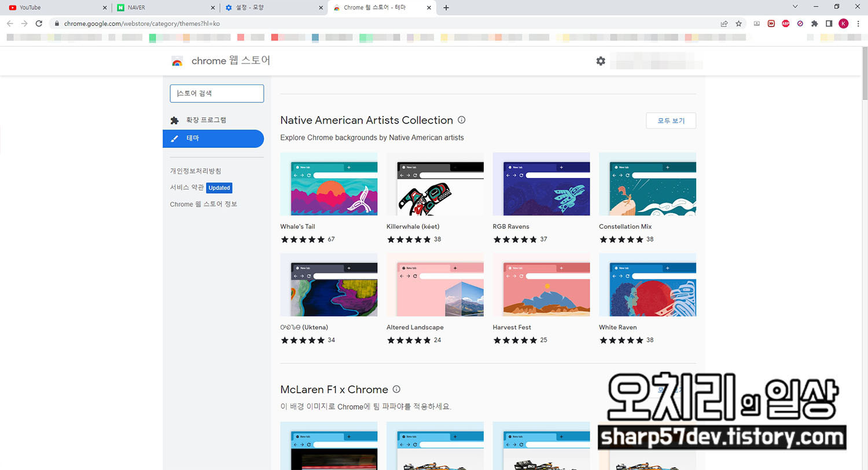
Task: Close the Chrome 웹 스토어 tab
Action: (x=429, y=8)
